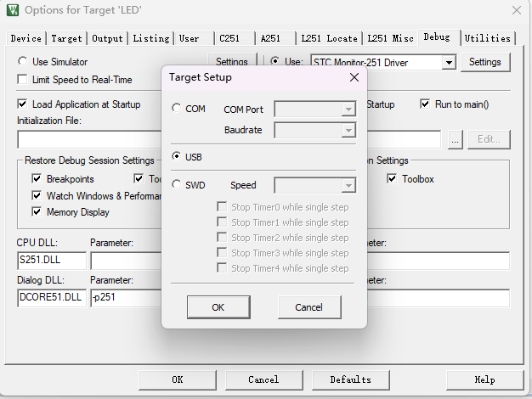Toggle Stop Timer4 while single step
Screen dimensions: 532x399
point(222,267)
